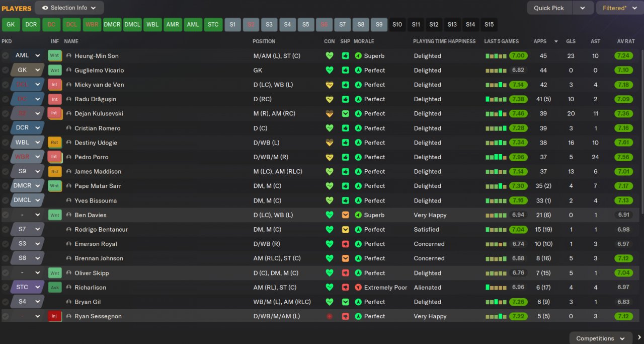
Task: Select the S1 substitute tab
Action: tap(232, 24)
